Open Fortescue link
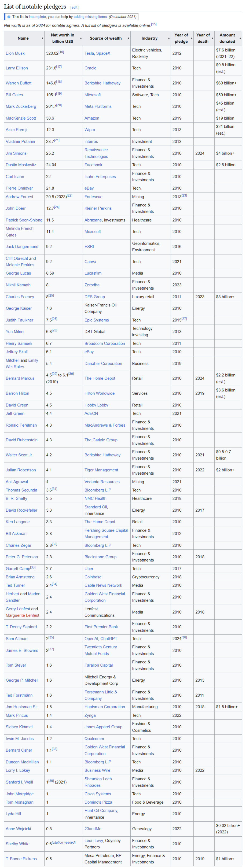Viewport: 246px width, 868px height. coord(93,197)
